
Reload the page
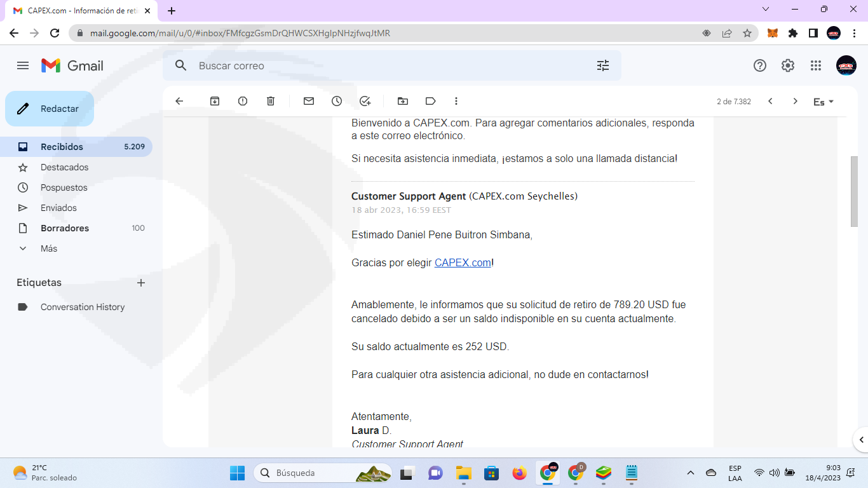click(x=55, y=33)
